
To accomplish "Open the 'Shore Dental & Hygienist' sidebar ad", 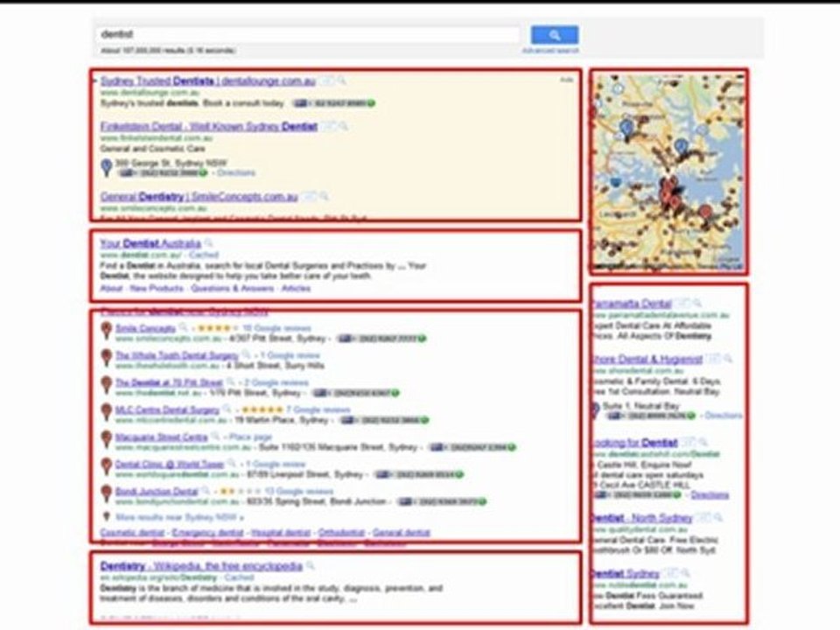I will click(x=647, y=360).
